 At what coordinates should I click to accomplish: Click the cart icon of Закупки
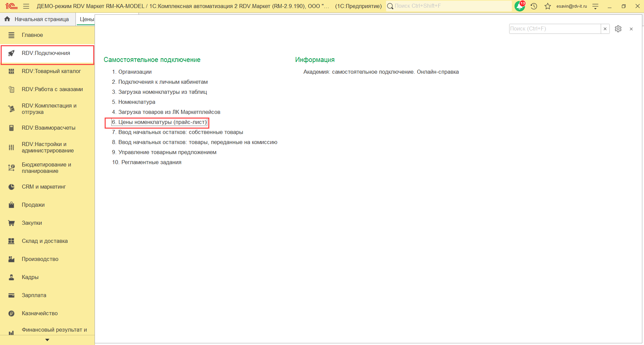[11, 223]
